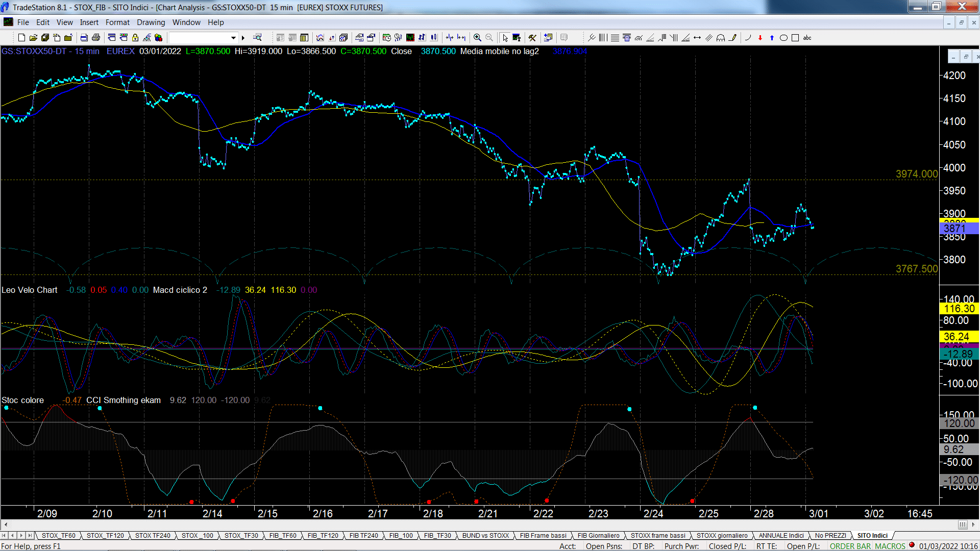980x551 pixels.
Task: Select the double-headed horizontal arrow tool
Action: click(x=697, y=38)
